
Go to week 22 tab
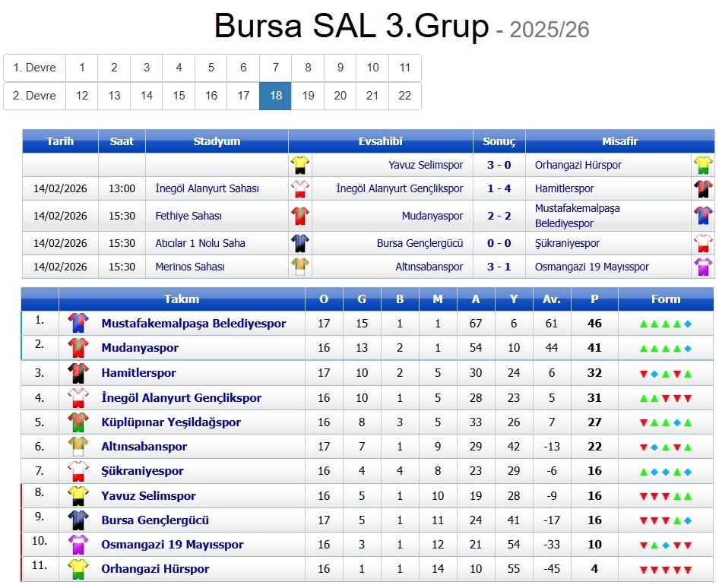(404, 96)
